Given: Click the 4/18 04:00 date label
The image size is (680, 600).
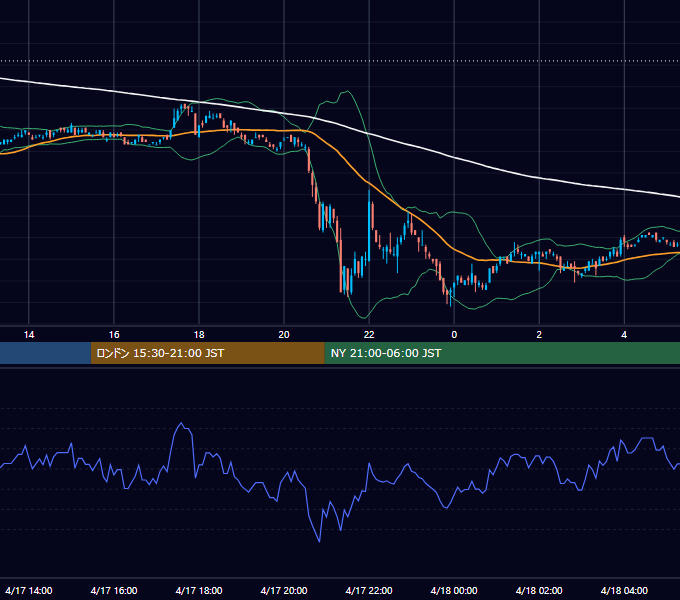Looking at the screenshot, I should point(624,590).
